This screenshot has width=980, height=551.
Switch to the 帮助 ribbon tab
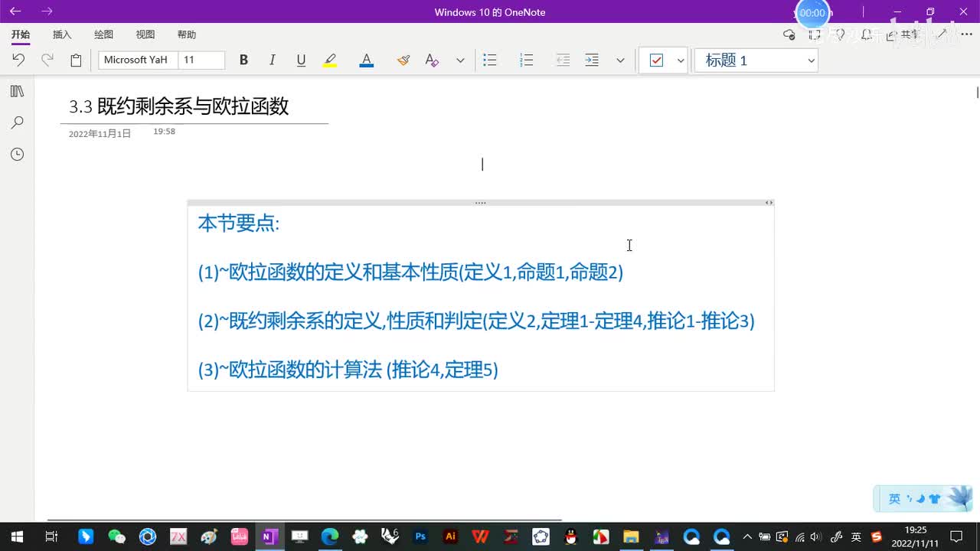coord(187,34)
